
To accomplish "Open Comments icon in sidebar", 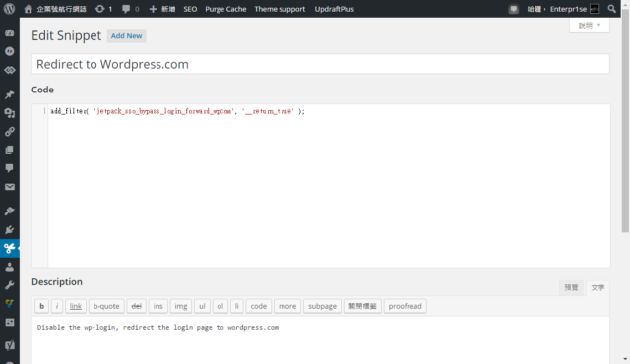I will pos(9,168).
